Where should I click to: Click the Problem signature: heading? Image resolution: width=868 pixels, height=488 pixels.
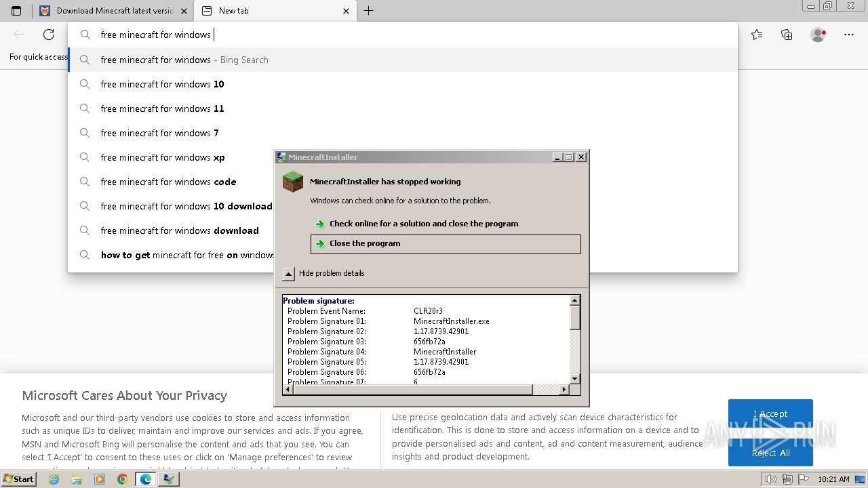pyautogui.click(x=319, y=301)
